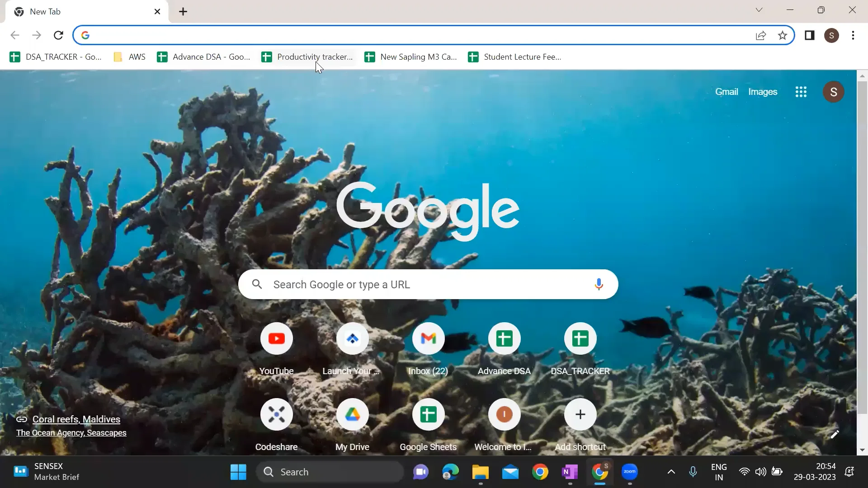The width and height of the screenshot is (868, 488).
Task: Open the YouTube shortcut
Action: 276,338
